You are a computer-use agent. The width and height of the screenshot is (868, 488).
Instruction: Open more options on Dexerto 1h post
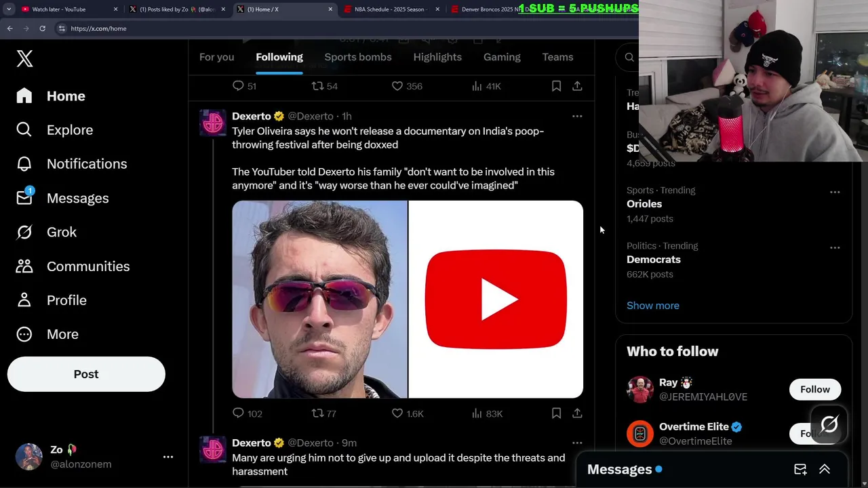pos(577,116)
